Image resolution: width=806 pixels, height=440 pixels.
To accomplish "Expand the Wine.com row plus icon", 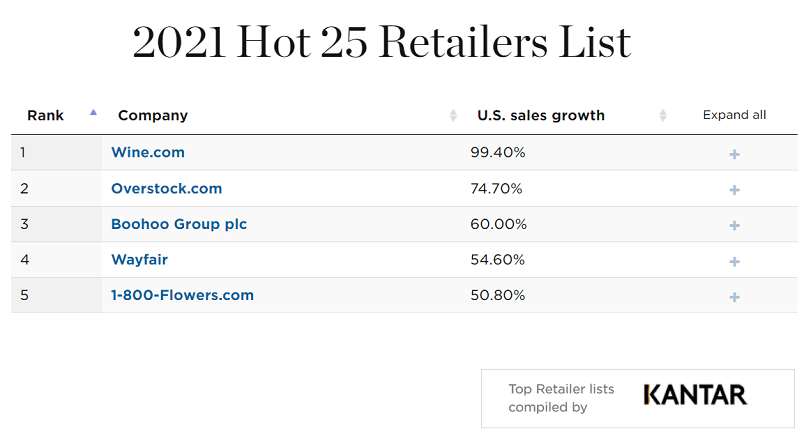I will click(x=734, y=154).
